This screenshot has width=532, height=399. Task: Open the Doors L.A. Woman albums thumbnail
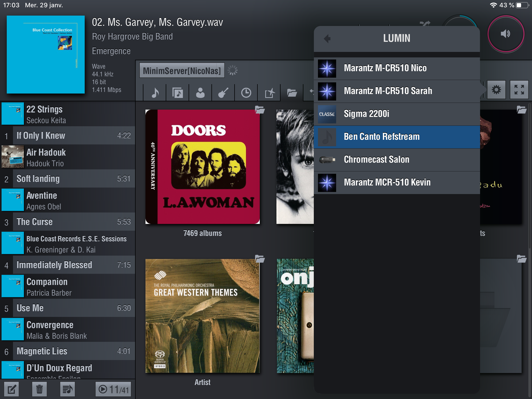pos(203,167)
